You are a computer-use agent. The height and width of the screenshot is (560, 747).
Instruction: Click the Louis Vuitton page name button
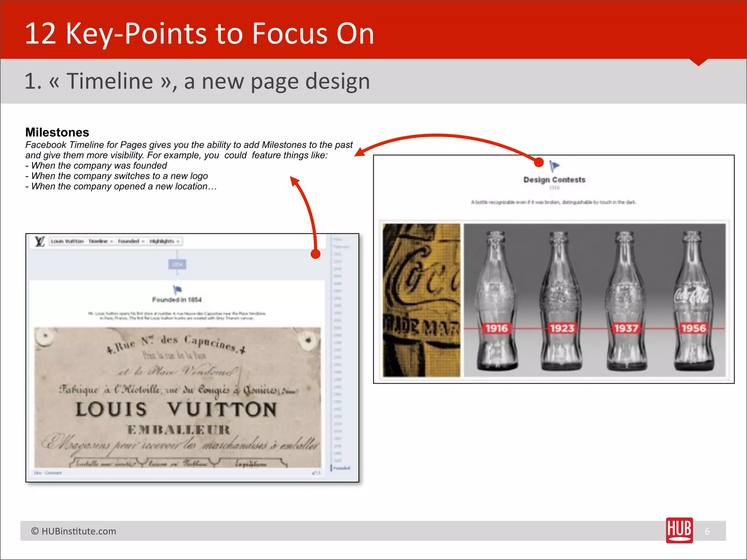point(67,241)
